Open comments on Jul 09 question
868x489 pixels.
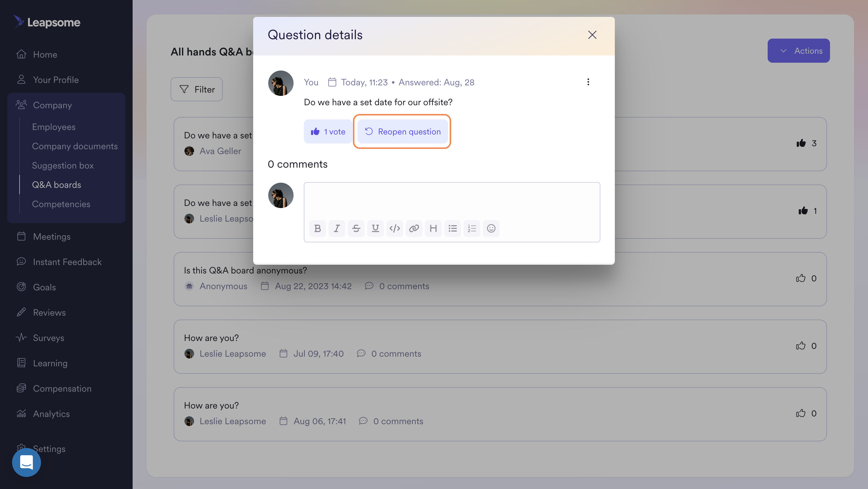click(x=389, y=354)
